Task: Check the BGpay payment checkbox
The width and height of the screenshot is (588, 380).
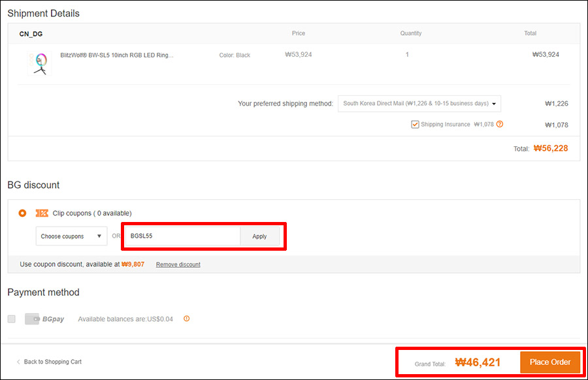Action: [x=12, y=319]
